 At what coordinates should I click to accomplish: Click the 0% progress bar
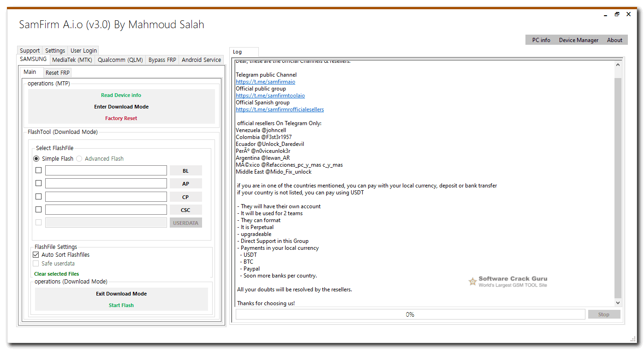(x=410, y=314)
